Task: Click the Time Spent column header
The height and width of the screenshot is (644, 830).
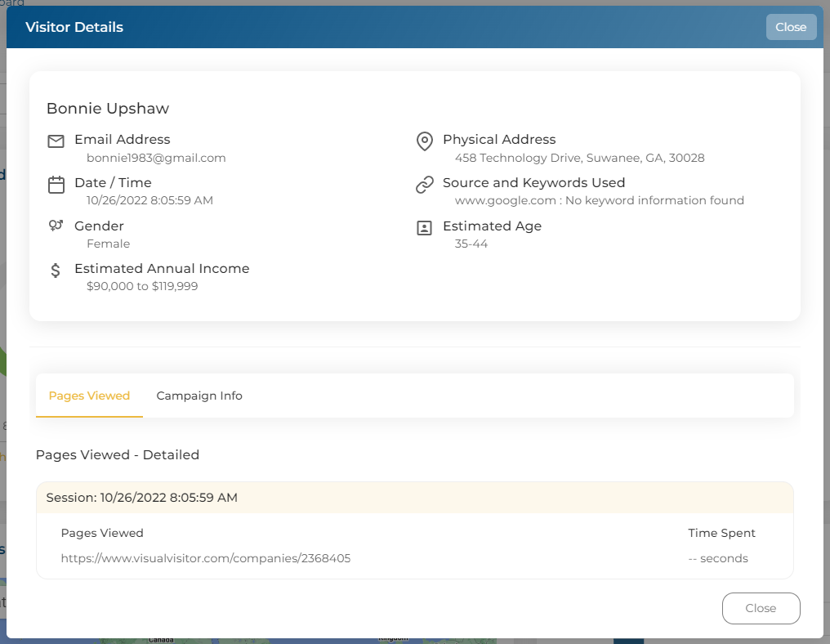Action: point(721,533)
